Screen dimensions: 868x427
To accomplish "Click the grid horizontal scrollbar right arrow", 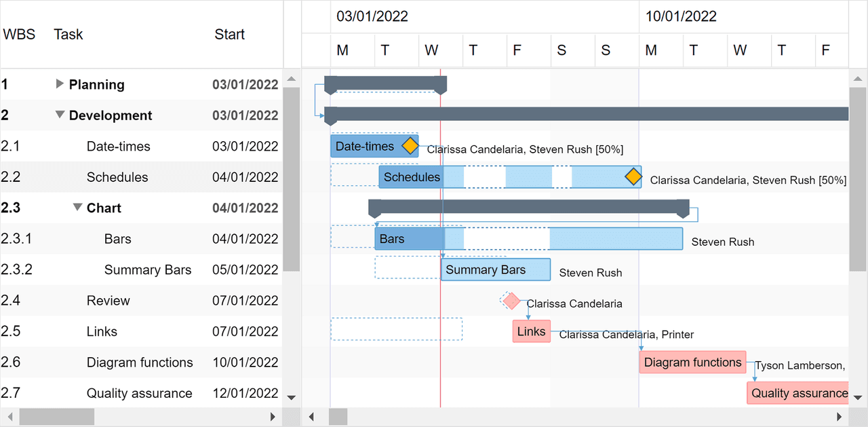I will click(x=273, y=417).
